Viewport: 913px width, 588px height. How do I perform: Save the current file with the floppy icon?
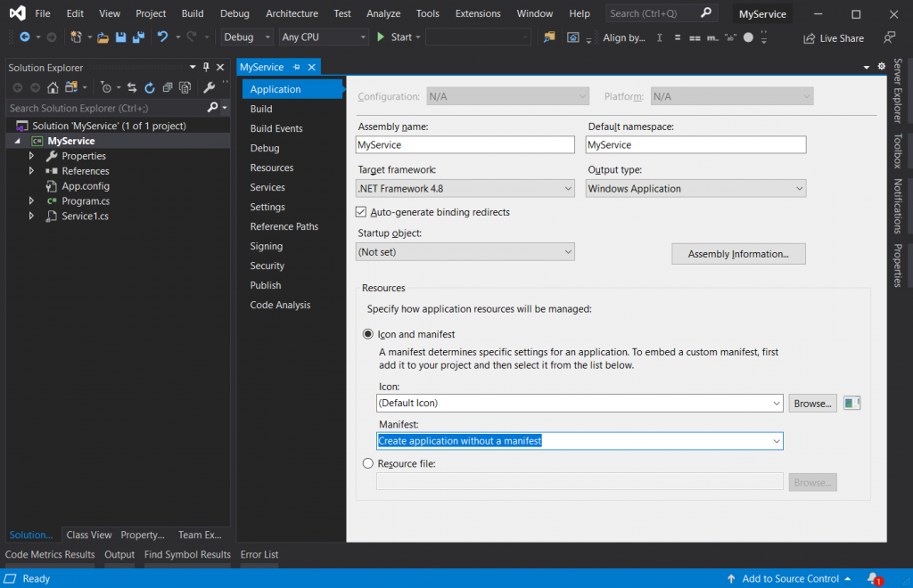coord(120,37)
